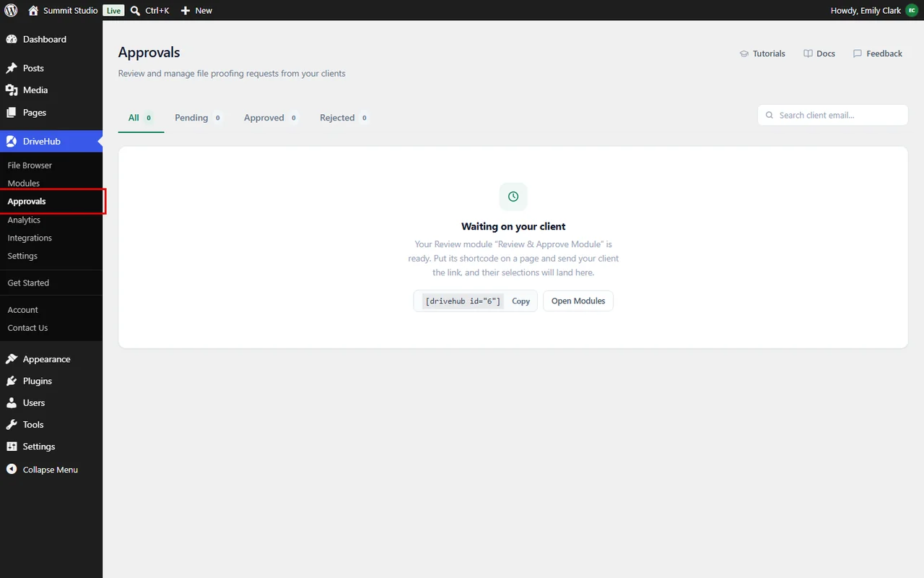Viewport: 924px width, 578px height.
Task: Click the clock icon above Waiting on your client
Action: point(513,197)
